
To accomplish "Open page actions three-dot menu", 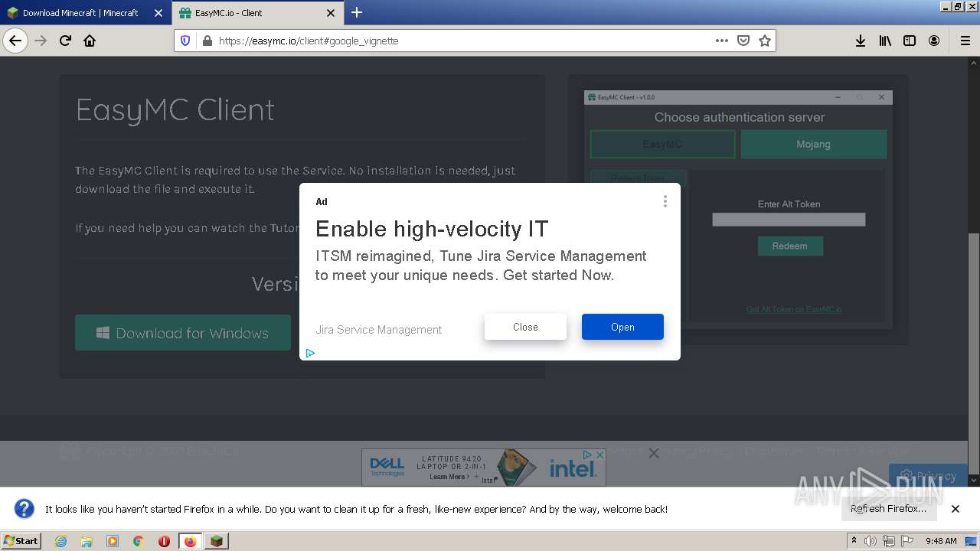I will click(721, 41).
